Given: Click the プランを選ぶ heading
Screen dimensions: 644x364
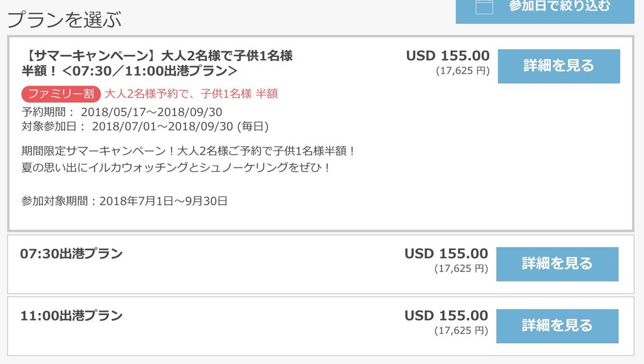Looking at the screenshot, I should coord(65,20).
